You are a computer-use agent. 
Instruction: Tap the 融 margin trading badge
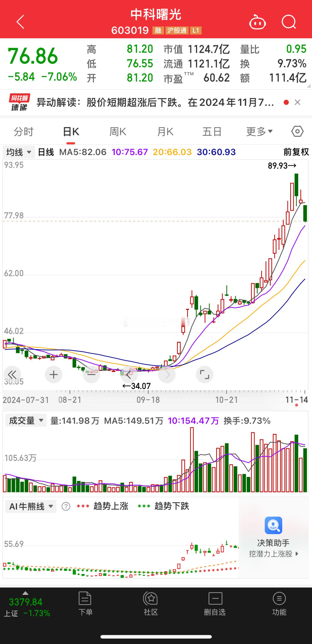[158, 30]
